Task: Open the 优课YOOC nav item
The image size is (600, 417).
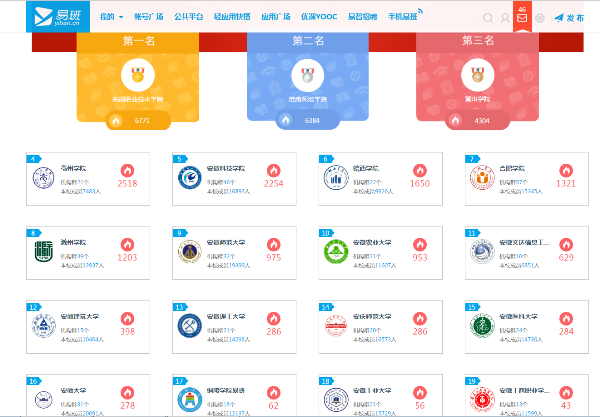Action: [x=319, y=16]
